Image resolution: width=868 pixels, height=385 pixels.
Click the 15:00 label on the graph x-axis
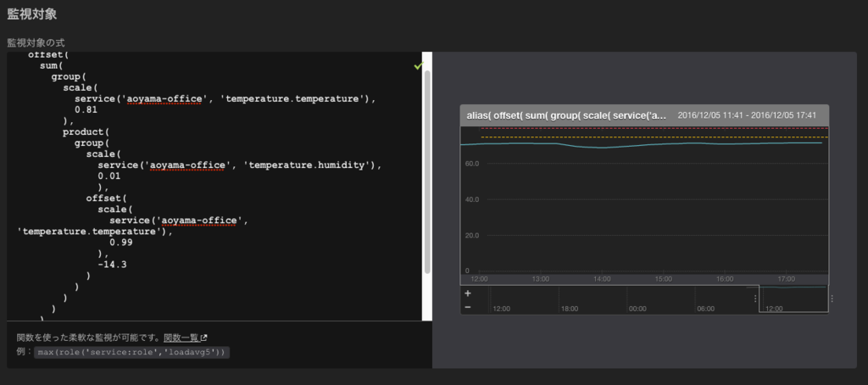click(x=663, y=279)
